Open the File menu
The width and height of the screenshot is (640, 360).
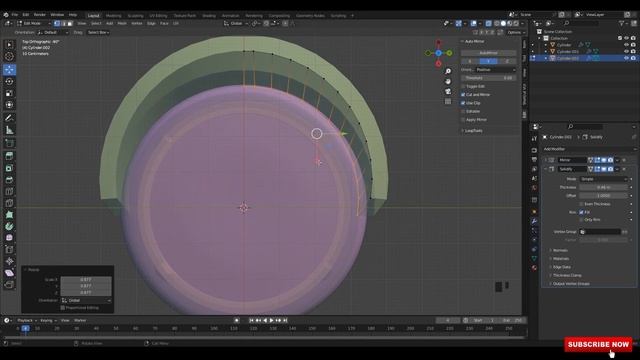(x=15, y=15)
